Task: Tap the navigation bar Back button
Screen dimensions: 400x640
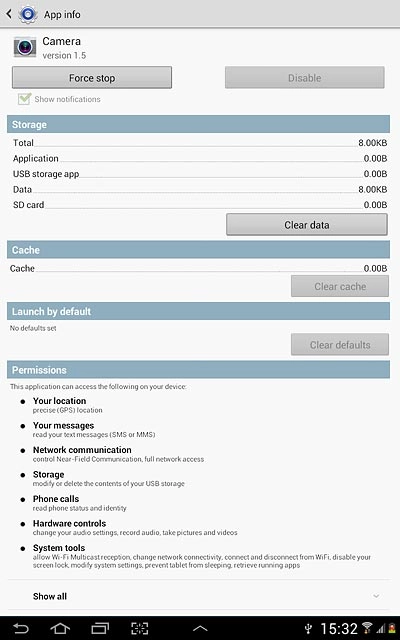Action: pos(21,628)
